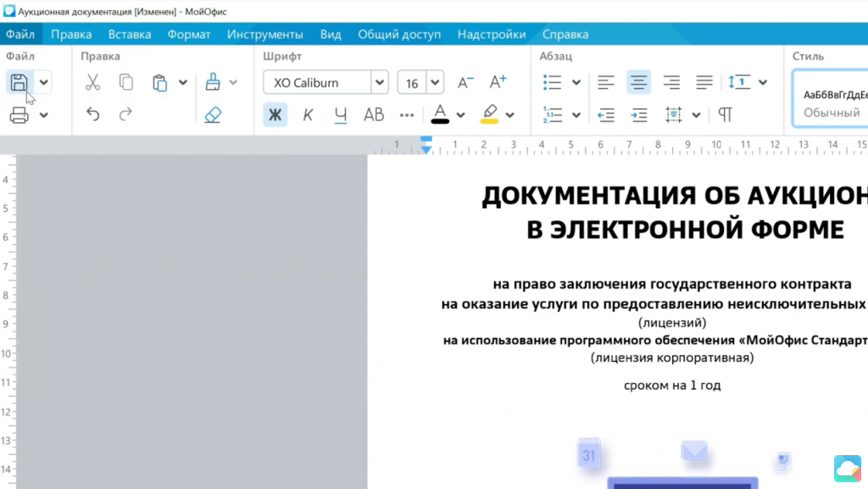Click the line сроком на 1 год

click(x=672, y=385)
